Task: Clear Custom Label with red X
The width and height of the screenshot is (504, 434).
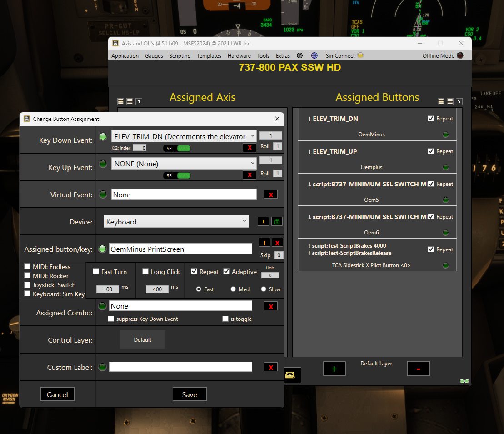Action: click(x=271, y=367)
